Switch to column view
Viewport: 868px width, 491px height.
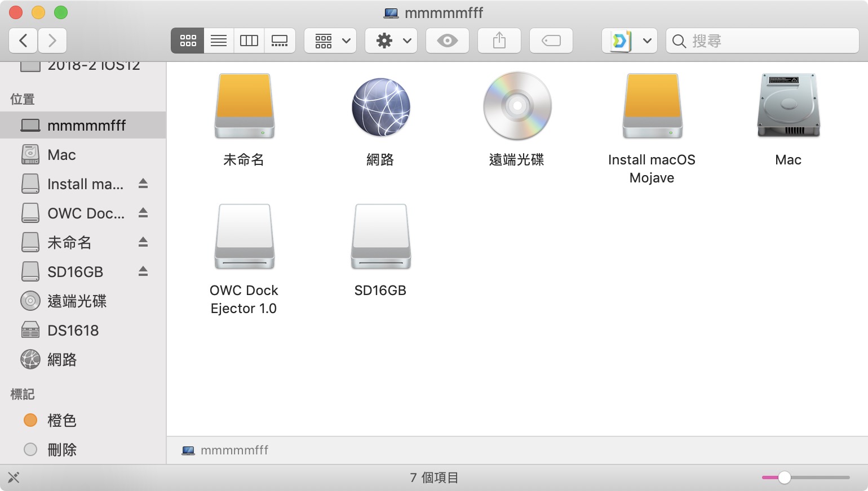[249, 41]
